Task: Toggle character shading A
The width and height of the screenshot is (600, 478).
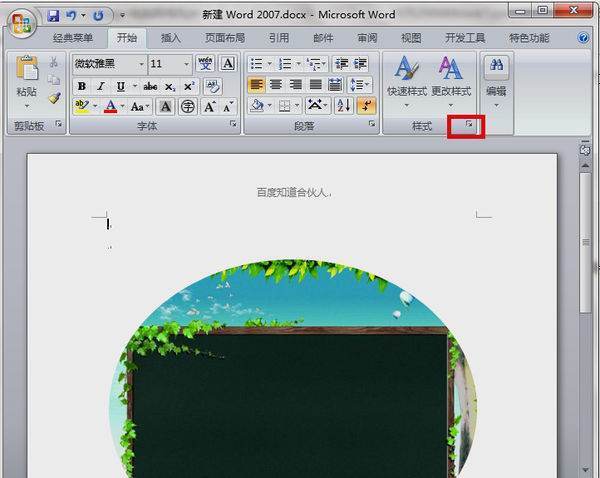Action: [165, 106]
